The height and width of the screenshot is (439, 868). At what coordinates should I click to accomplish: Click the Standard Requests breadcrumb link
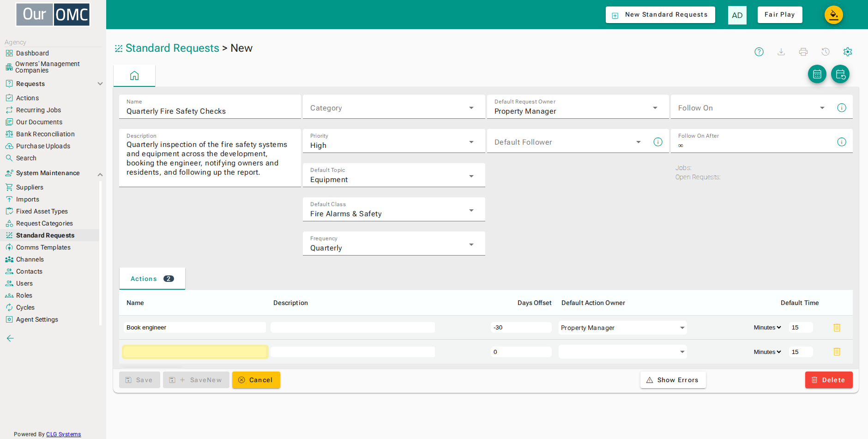coord(172,48)
